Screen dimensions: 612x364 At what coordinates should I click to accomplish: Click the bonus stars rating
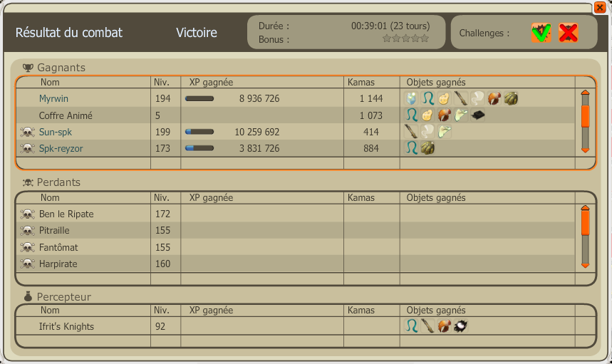click(405, 38)
